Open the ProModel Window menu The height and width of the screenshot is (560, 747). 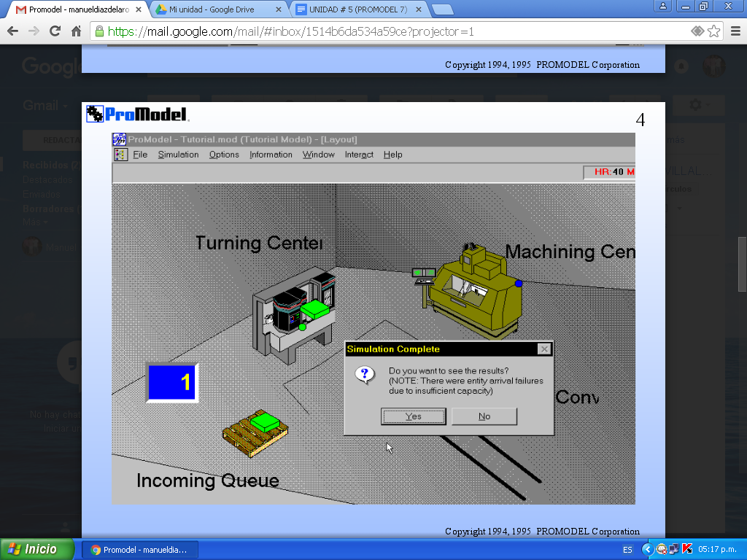318,155
